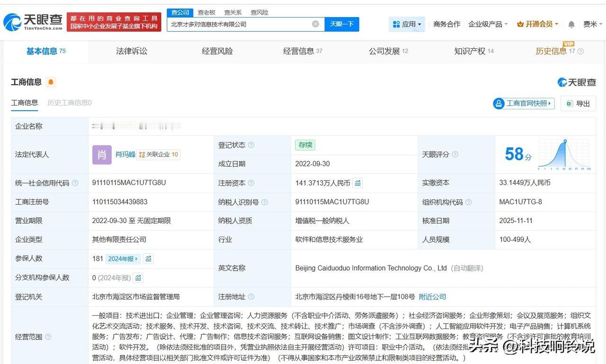Clear the company search box text
This screenshot has height=364, width=606.
(x=315, y=24)
